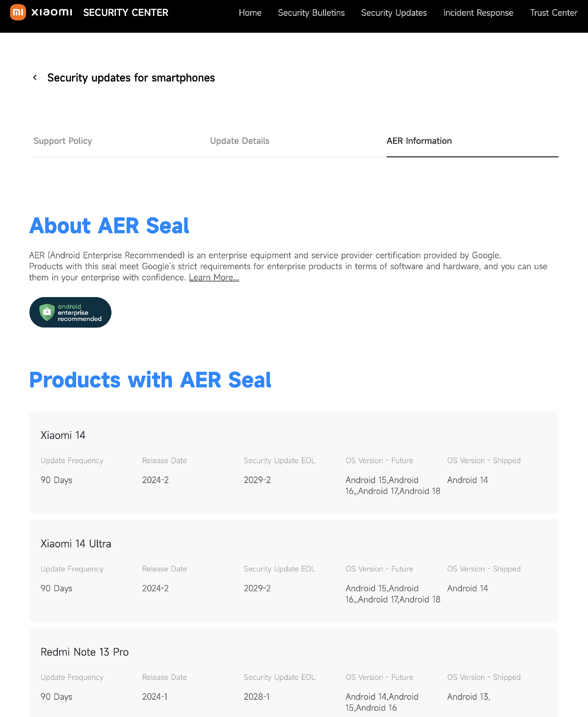Select the Xiaomi 14 product card title
This screenshot has width=588, height=717.
click(63, 435)
